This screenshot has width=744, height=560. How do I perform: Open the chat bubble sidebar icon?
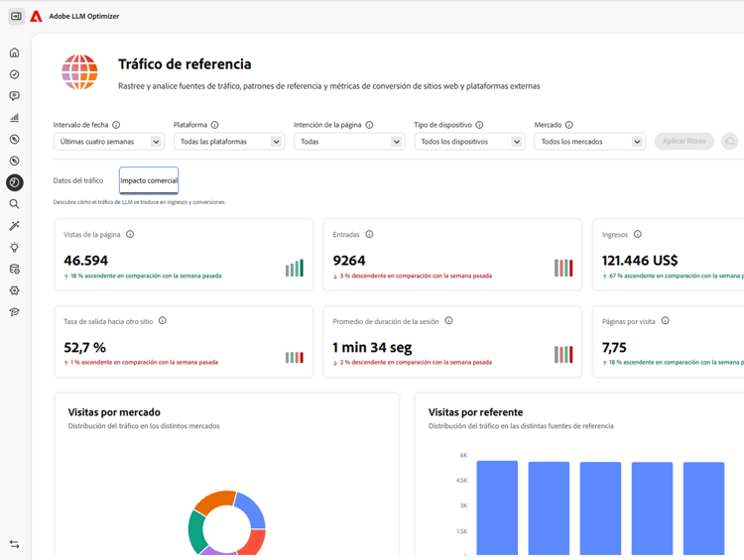pyautogui.click(x=15, y=96)
